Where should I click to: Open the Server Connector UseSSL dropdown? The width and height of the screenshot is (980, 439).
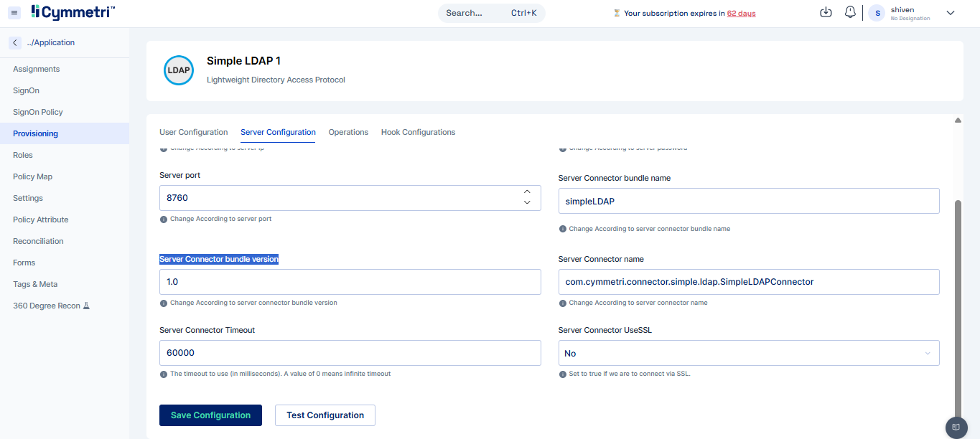click(x=749, y=353)
